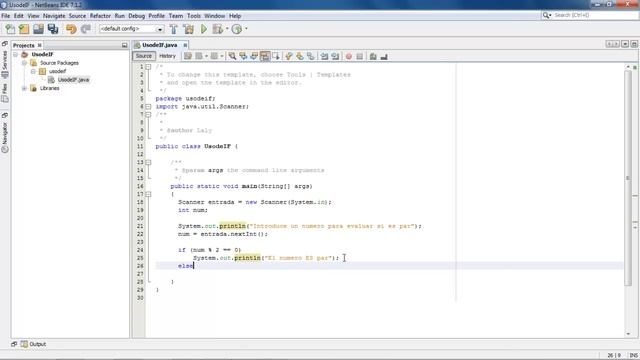Collapse the UsodeIF project node
The width and height of the screenshot is (640, 360).
(16, 54)
